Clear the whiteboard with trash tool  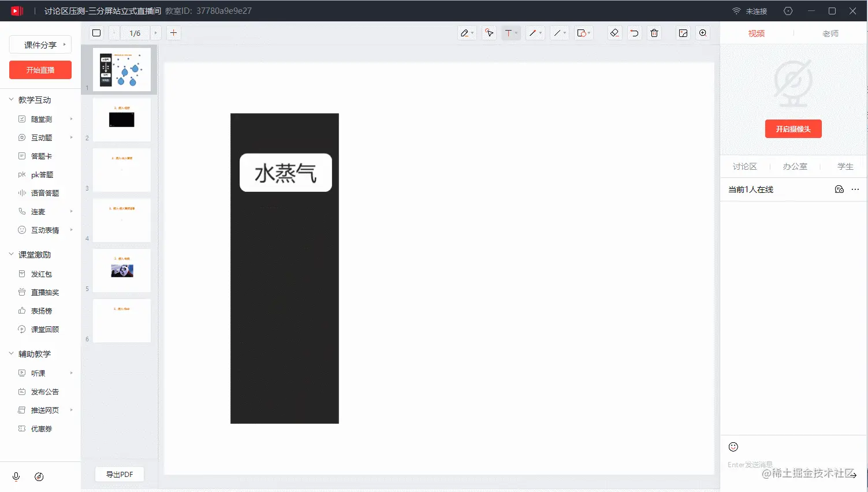point(654,33)
